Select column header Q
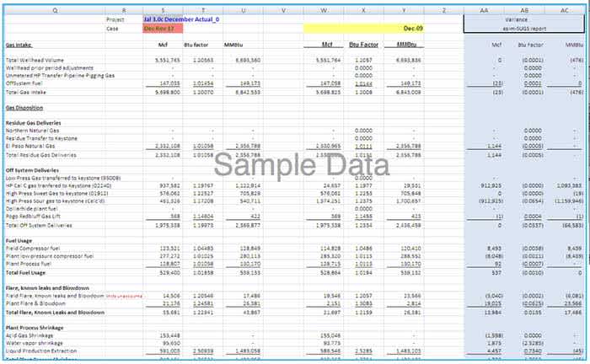The width and height of the screenshot is (590, 364). click(x=55, y=10)
